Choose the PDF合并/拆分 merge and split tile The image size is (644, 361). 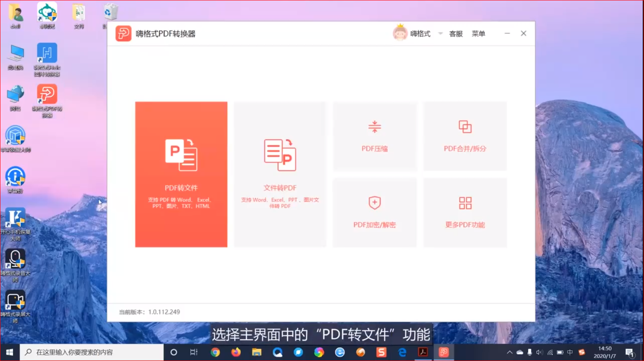click(x=465, y=136)
